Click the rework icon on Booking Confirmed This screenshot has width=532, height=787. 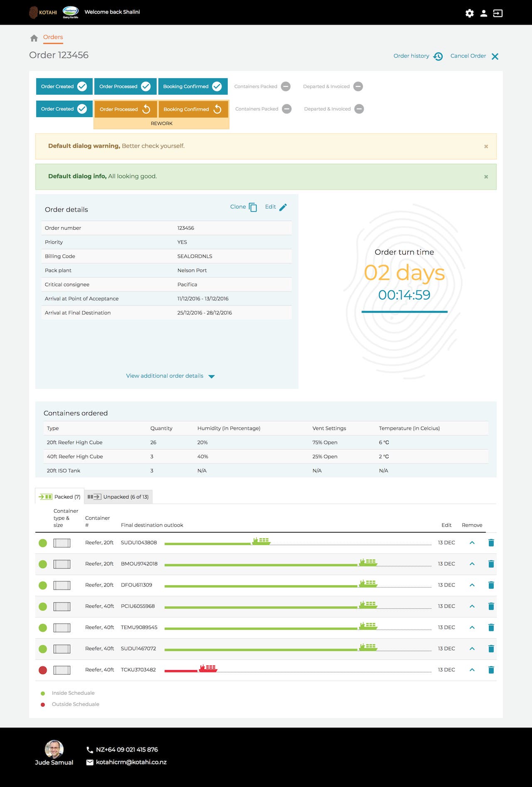[x=217, y=109]
